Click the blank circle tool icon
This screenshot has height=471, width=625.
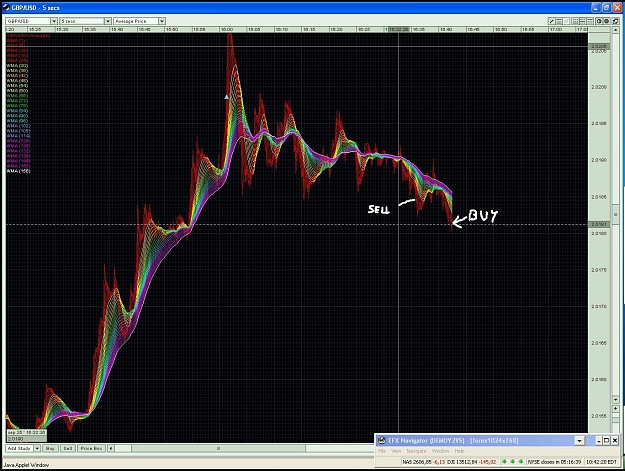[x=566, y=21]
